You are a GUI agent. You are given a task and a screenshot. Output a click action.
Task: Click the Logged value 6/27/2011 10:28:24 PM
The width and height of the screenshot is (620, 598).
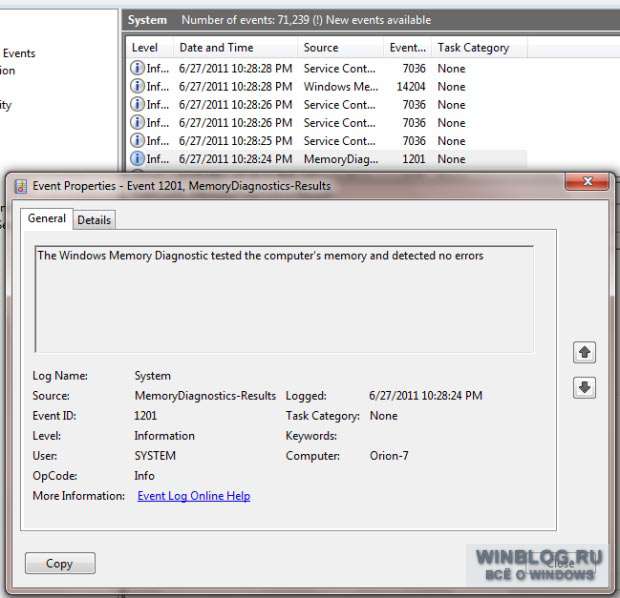(425, 396)
